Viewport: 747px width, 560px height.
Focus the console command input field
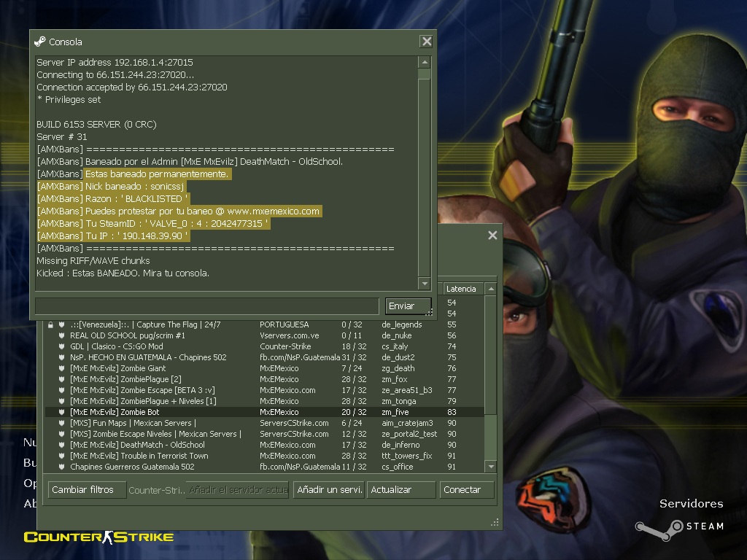[x=207, y=306]
